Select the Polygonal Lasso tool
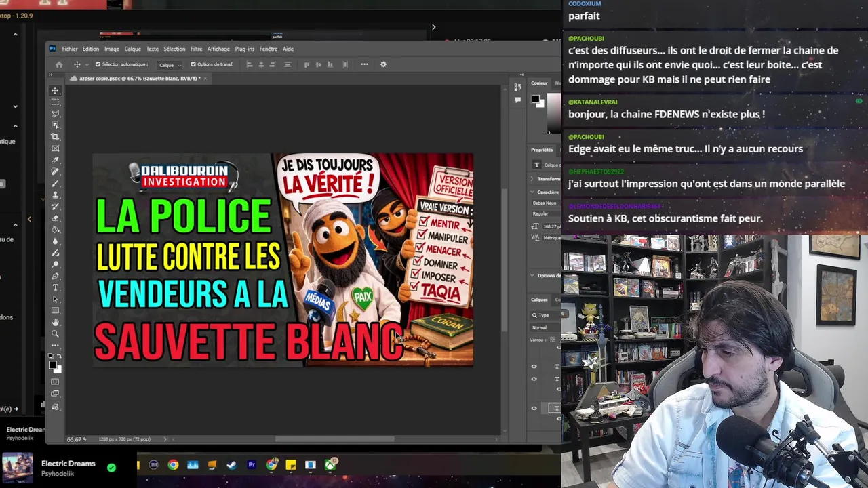This screenshot has height=488, width=868. 56,113
